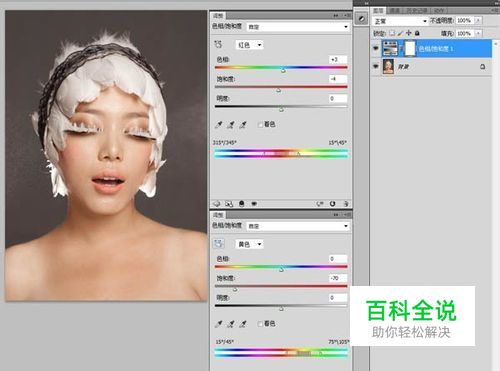Click 明度 slider track in 黄色 panel
Image resolution: width=500 pixels, height=371 pixels.
(x=281, y=305)
